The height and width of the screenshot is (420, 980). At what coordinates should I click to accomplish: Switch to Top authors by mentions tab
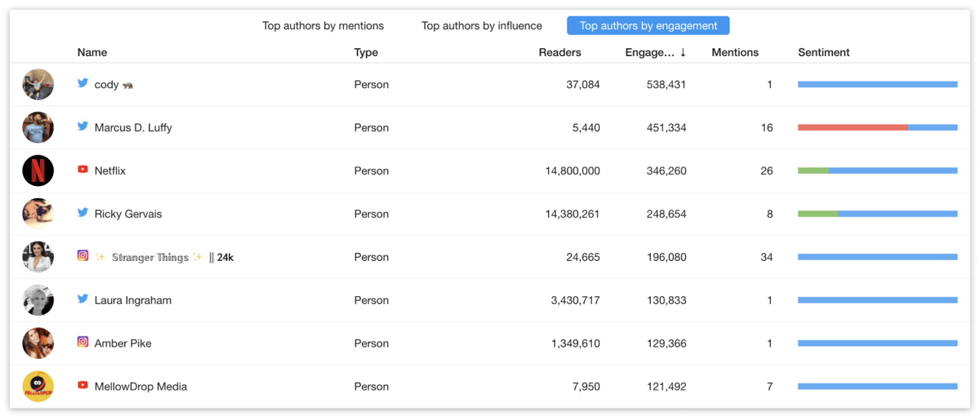click(x=323, y=26)
